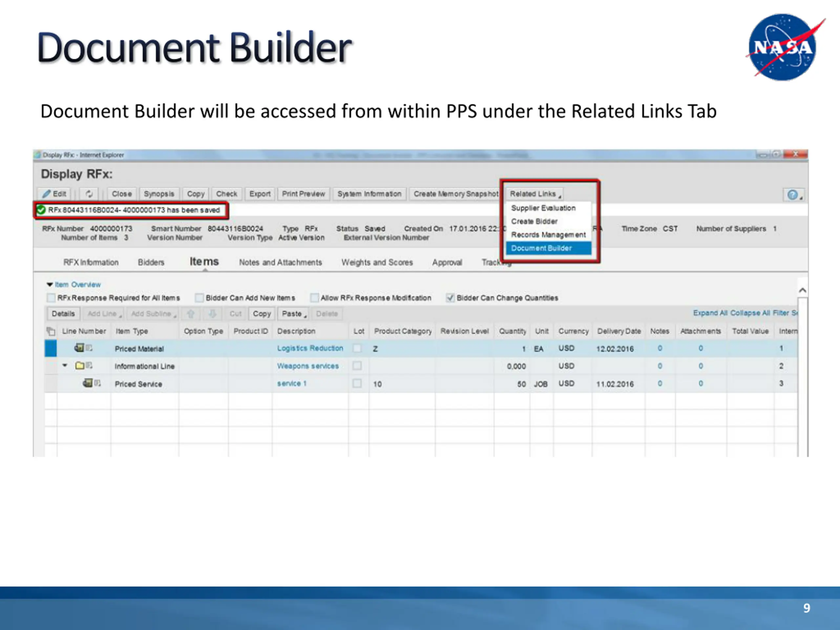Click the Refresh icon button
Image resolution: width=840 pixels, height=630 pixels.
coord(89,194)
